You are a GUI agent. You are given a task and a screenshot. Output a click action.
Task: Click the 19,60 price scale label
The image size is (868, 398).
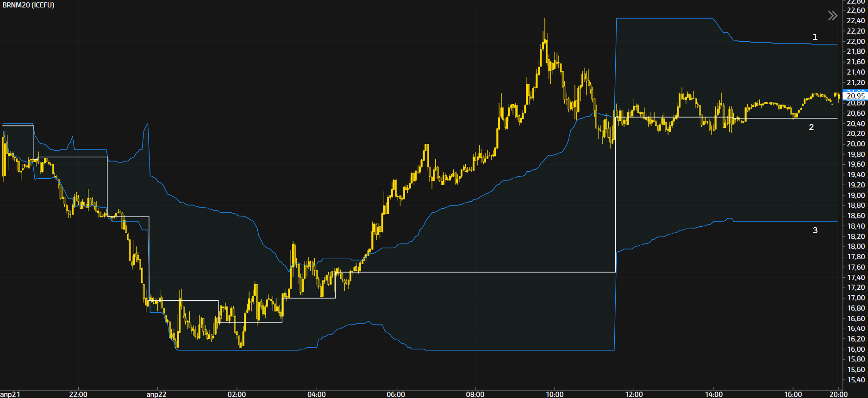point(856,164)
